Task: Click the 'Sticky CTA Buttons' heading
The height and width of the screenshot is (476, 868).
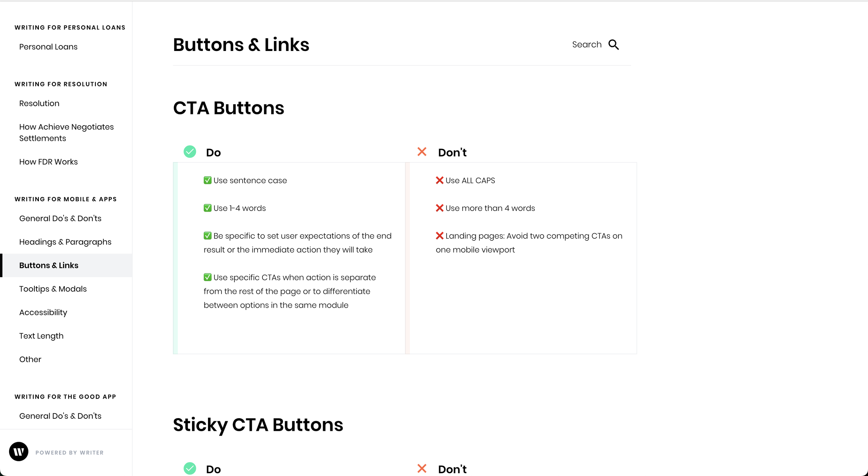Action: point(258,425)
